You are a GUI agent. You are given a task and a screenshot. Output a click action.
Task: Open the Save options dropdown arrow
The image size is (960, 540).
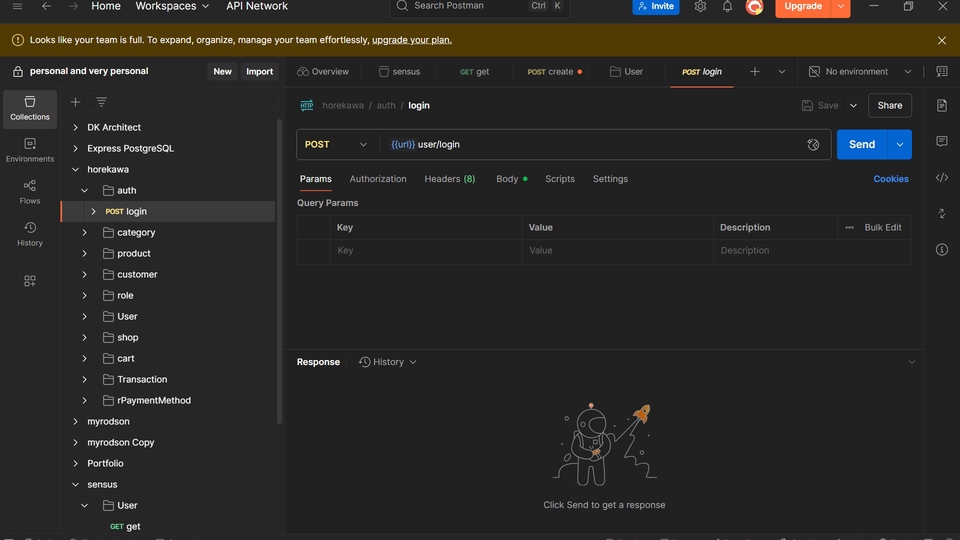(x=853, y=105)
